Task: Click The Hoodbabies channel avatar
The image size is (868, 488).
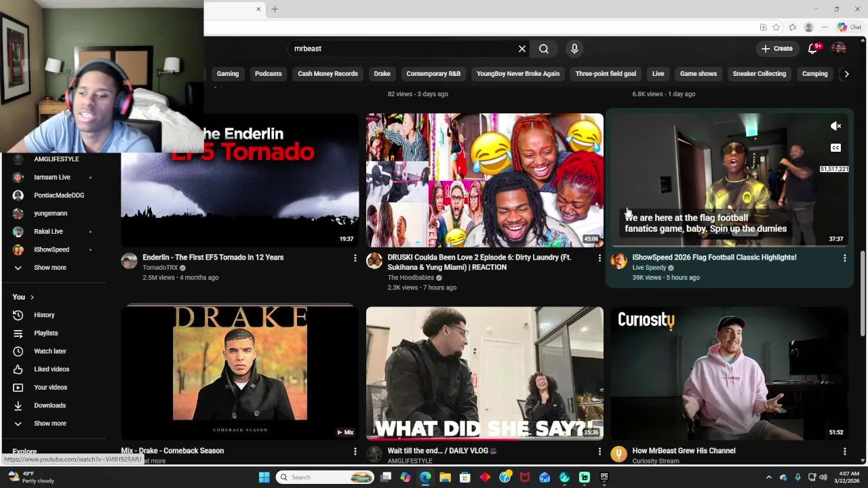Action: coord(374,261)
